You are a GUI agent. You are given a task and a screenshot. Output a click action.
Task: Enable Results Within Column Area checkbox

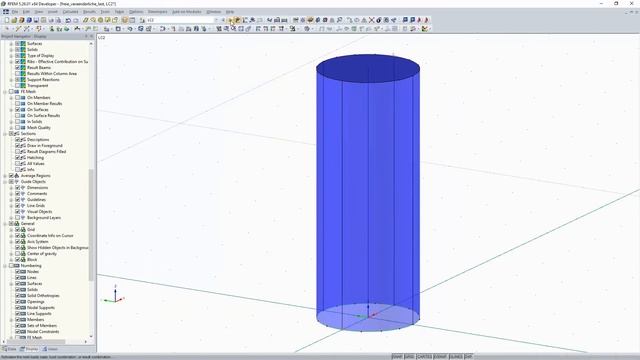tap(18, 73)
